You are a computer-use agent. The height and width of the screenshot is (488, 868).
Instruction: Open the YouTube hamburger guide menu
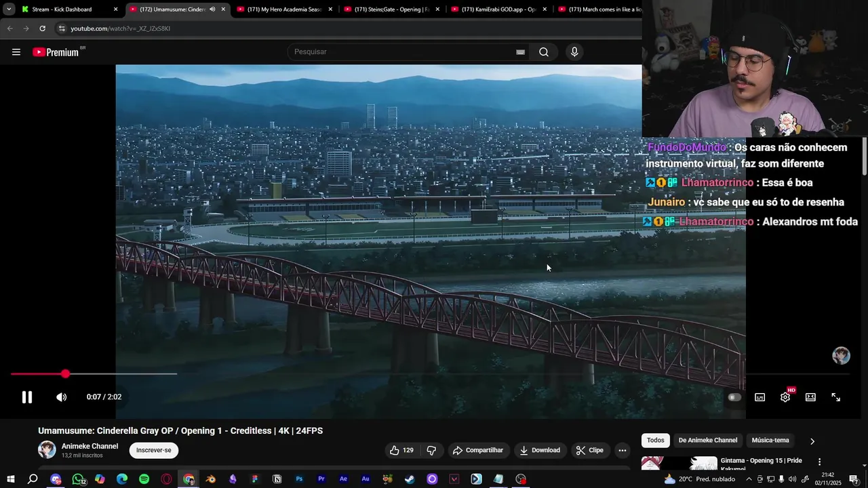point(16,52)
